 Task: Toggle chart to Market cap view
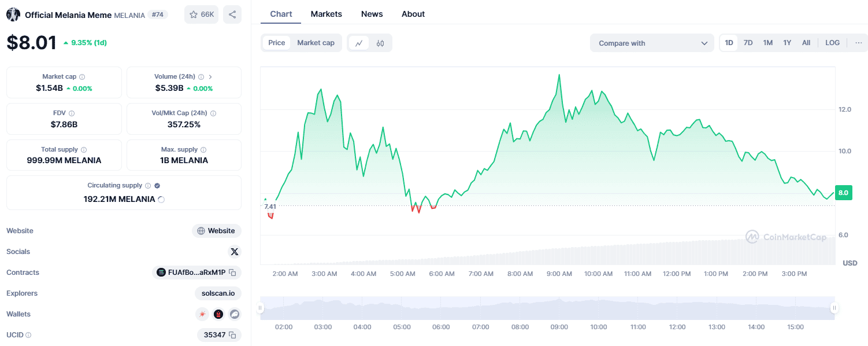tap(316, 43)
